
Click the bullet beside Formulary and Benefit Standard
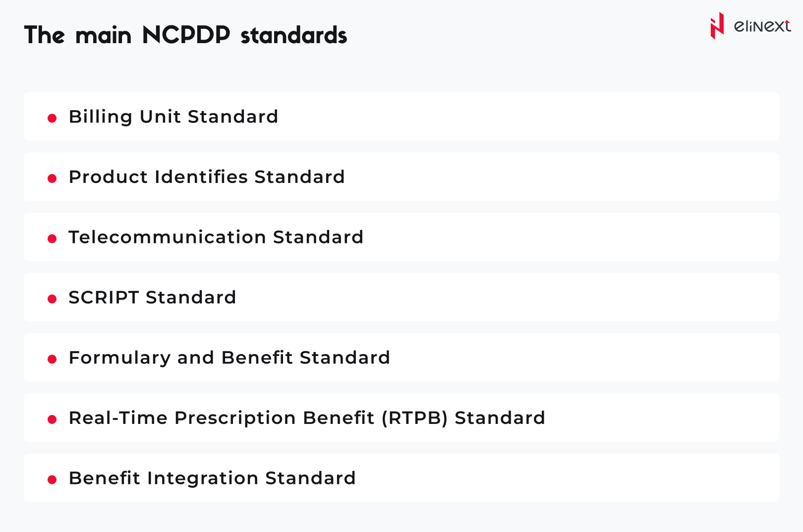tap(52, 359)
